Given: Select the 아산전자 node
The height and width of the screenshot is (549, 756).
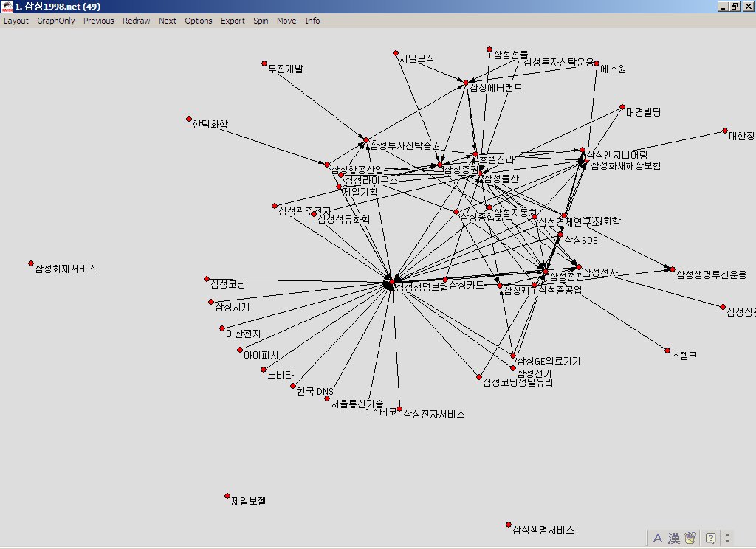Looking at the screenshot, I should point(222,328).
